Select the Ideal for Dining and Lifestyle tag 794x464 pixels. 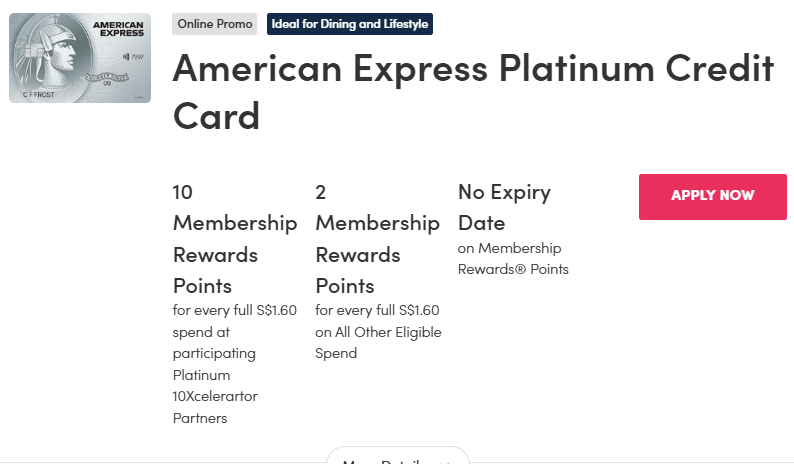point(350,24)
